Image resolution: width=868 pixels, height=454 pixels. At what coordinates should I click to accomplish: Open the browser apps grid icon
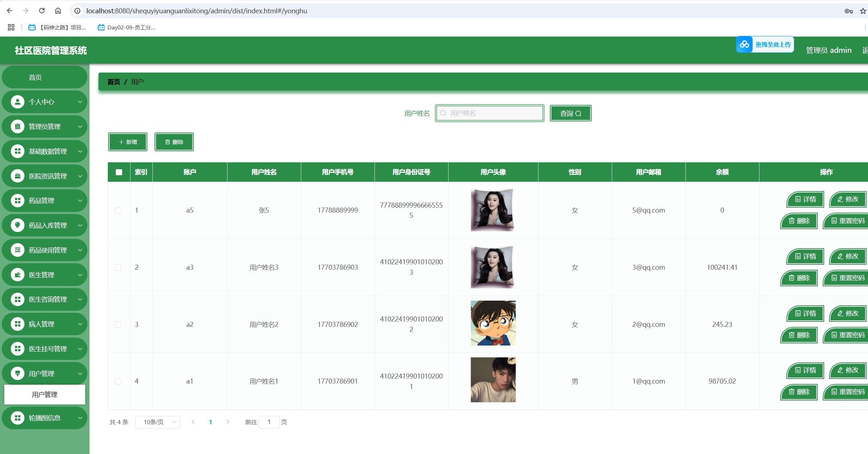11,27
